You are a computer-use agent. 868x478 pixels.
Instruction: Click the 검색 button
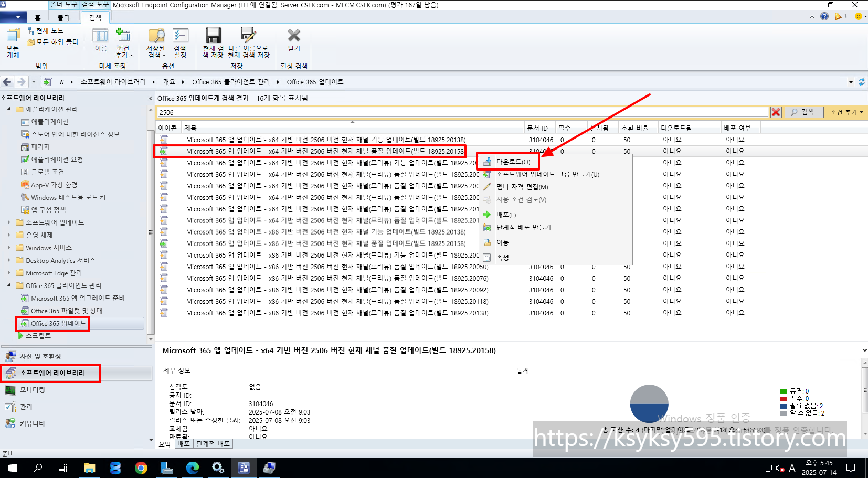pos(803,112)
